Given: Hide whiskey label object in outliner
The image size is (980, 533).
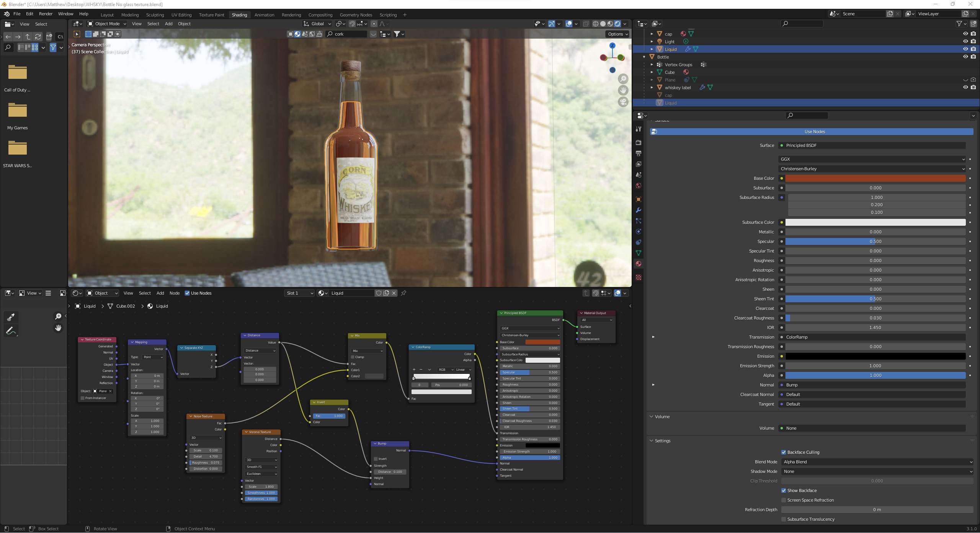Looking at the screenshot, I should [x=965, y=87].
